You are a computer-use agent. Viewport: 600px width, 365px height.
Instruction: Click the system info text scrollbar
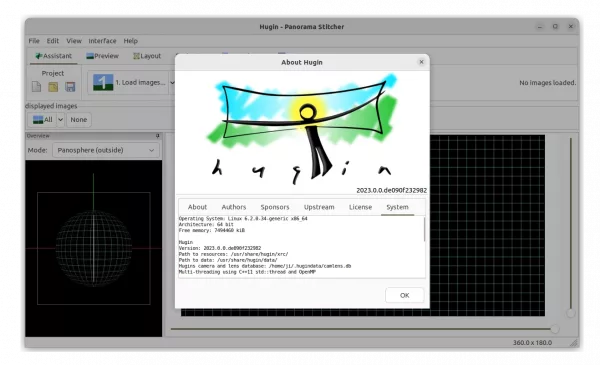[424, 230]
